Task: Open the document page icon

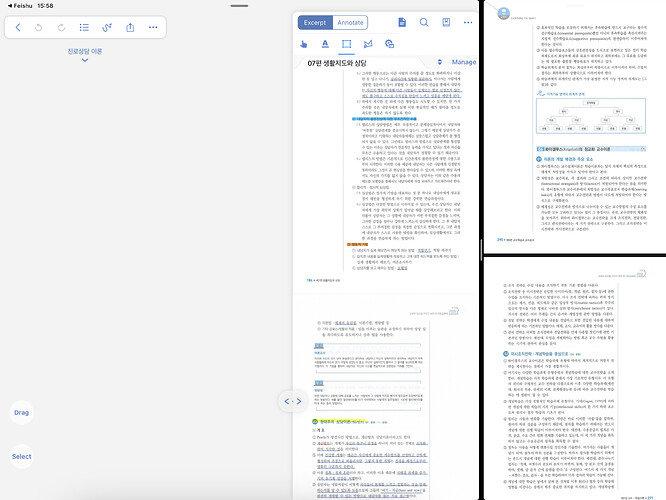Action: click(402, 23)
